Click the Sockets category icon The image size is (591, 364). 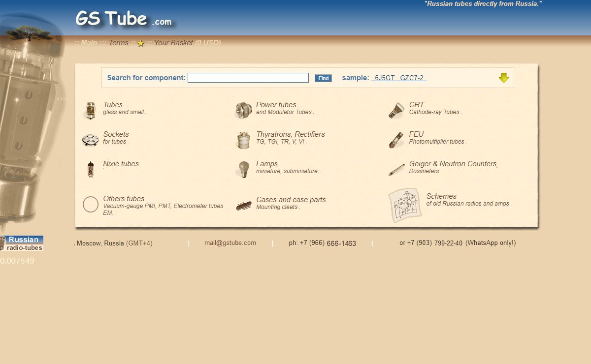point(90,140)
